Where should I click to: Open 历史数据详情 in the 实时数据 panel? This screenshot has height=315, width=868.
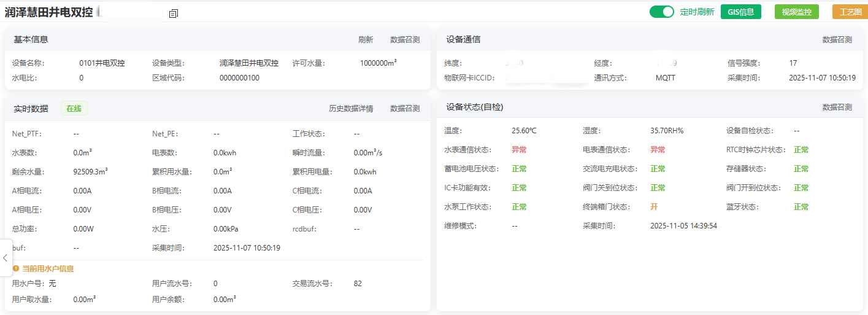pos(350,109)
